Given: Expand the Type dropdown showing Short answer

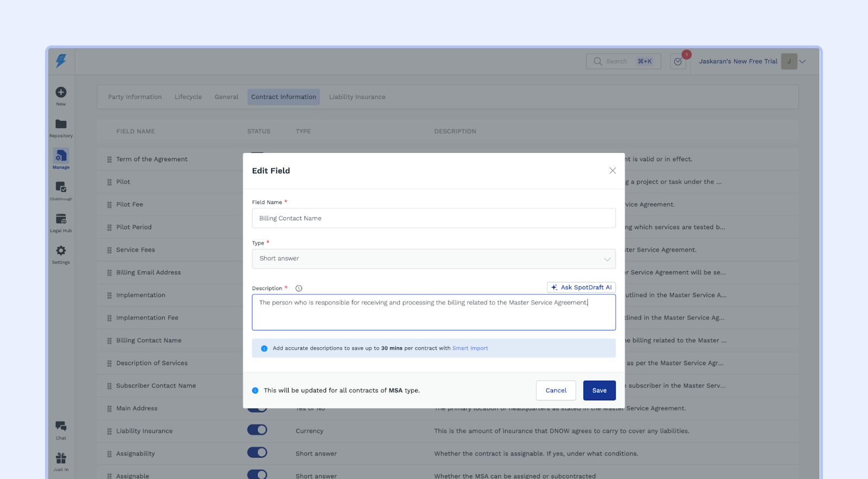Looking at the screenshot, I should (433, 259).
